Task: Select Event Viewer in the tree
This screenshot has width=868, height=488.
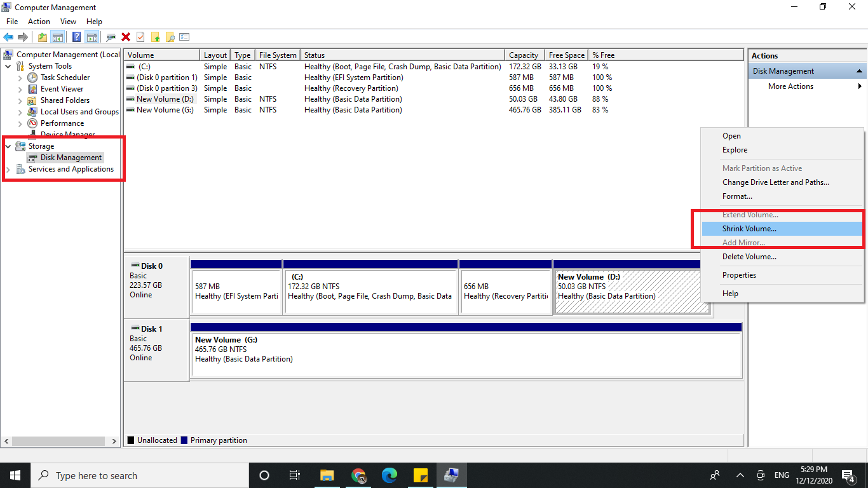Action: pos(62,89)
